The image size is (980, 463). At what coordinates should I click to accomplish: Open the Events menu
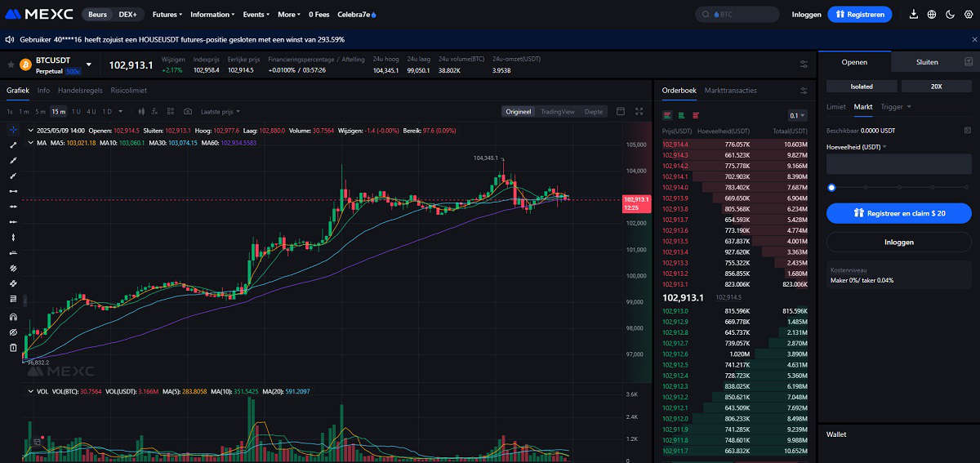256,15
